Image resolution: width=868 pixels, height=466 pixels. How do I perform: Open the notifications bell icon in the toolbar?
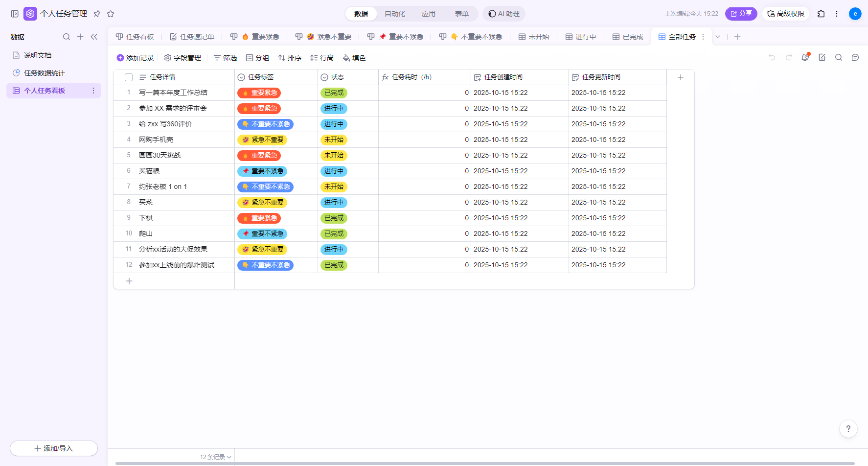click(x=805, y=57)
